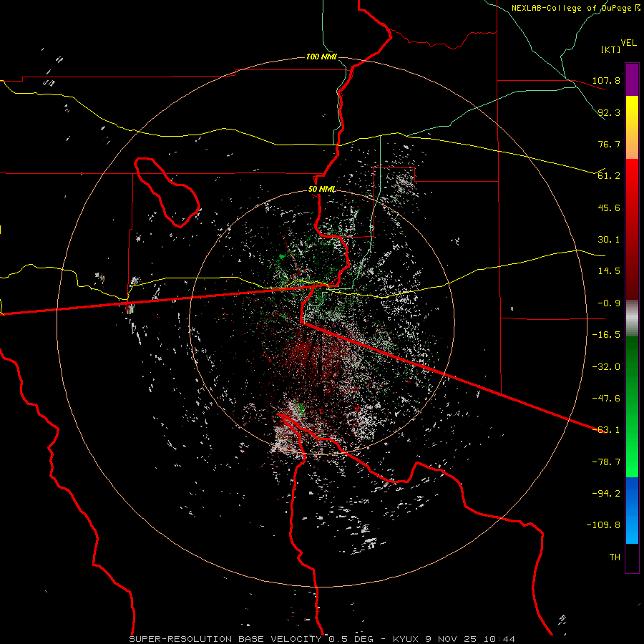The height and width of the screenshot is (644, 644).
Task: Click the bright red segment of the color bar
Action: click(x=632, y=175)
